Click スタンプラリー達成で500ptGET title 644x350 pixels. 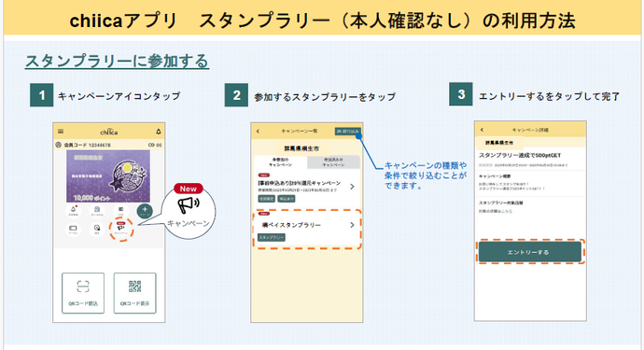pos(520,155)
